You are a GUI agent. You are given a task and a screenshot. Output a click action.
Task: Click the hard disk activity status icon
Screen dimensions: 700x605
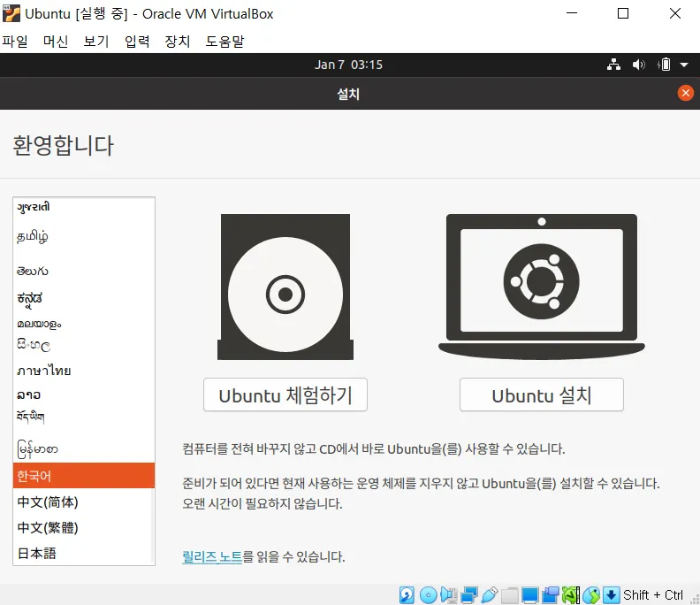[x=407, y=595]
